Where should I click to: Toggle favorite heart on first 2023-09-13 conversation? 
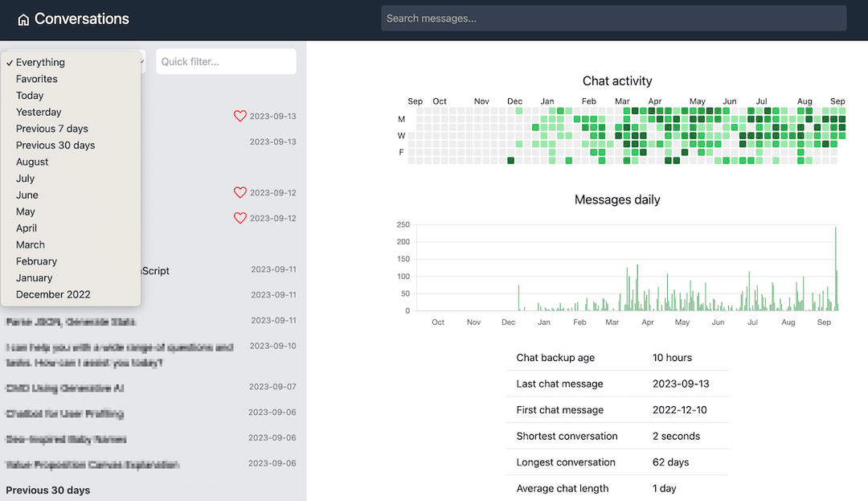(x=240, y=117)
